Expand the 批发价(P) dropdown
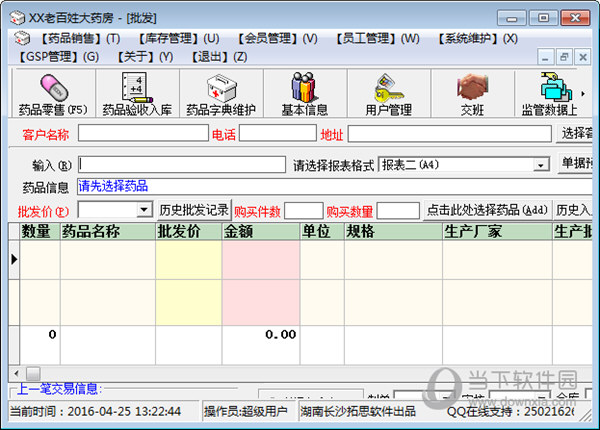This screenshot has height=430, width=600. coord(144,209)
